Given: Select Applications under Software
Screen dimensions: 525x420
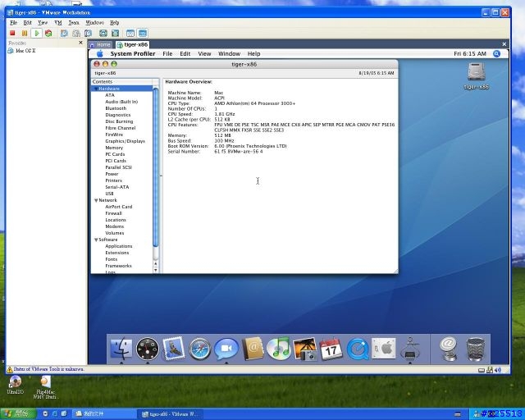Looking at the screenshot, I should click(x=118, y=246).
